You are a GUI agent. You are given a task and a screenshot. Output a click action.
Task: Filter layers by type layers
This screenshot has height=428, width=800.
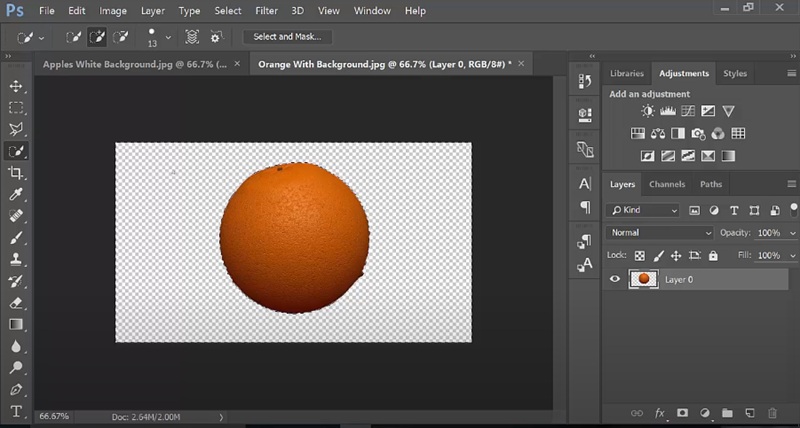click(x=734, y=210)
